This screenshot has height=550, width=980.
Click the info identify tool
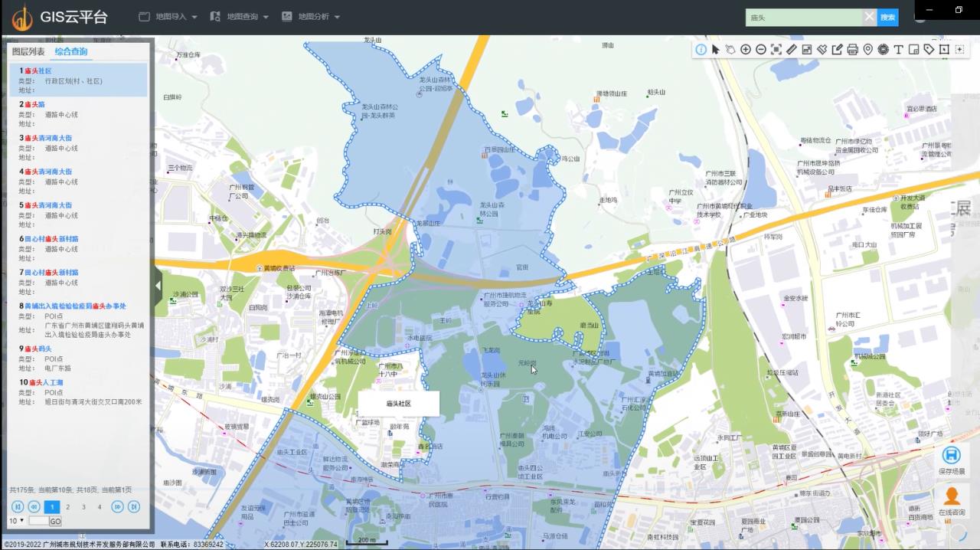tap(701, 49)
